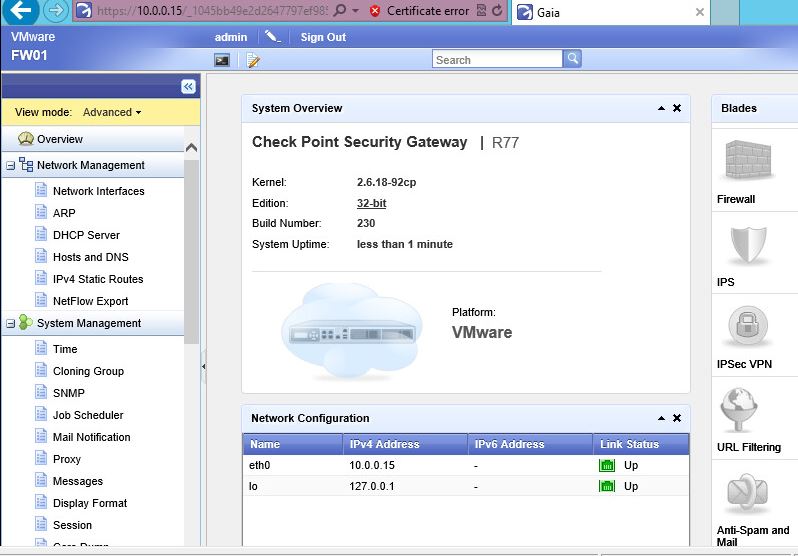Collapse the System Management section
798x556 pixels.
pos(10,323)
